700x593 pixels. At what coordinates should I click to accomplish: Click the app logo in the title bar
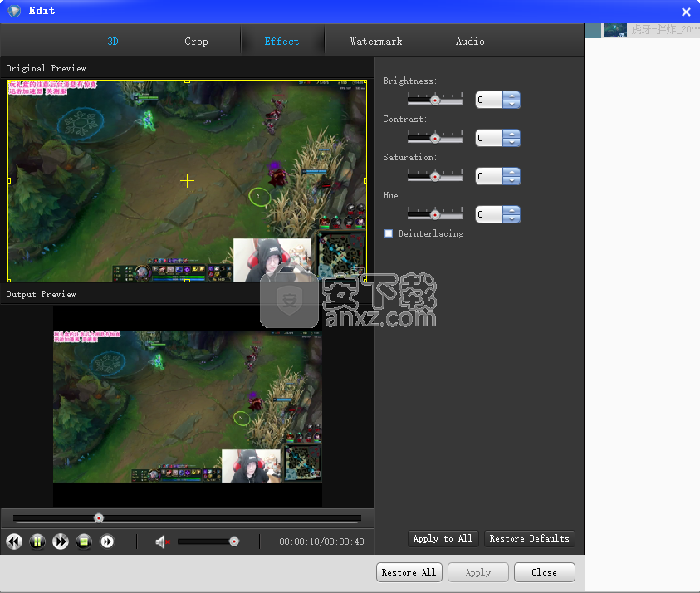tap(14, 11)
